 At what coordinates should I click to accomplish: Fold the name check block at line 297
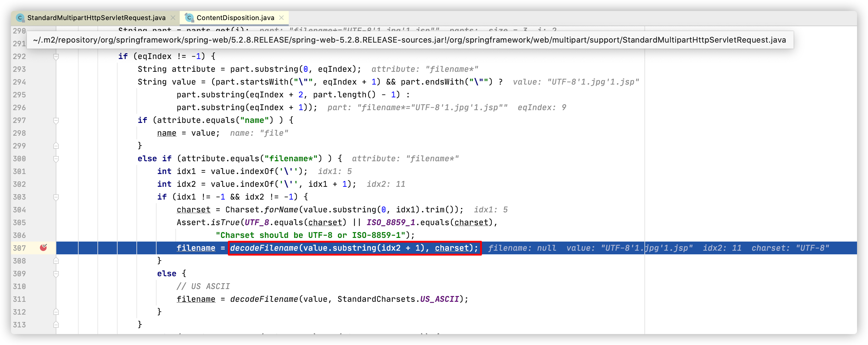coord(56,120)
